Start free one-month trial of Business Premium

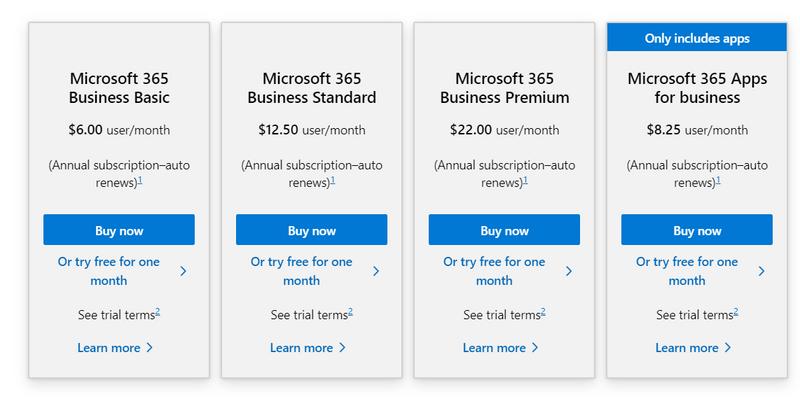tap(494, 271)
